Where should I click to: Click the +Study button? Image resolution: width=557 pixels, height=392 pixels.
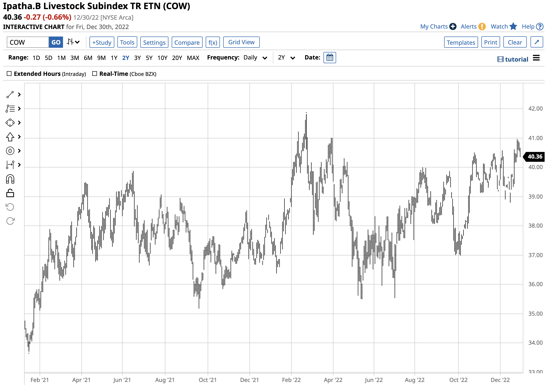click(102, 42)
